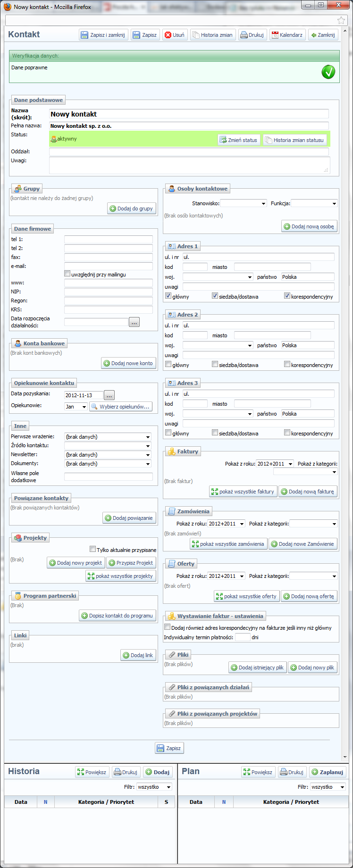Click the 'Drukuj' printer button in Kontakt toolbar

(x=252, y=35)
